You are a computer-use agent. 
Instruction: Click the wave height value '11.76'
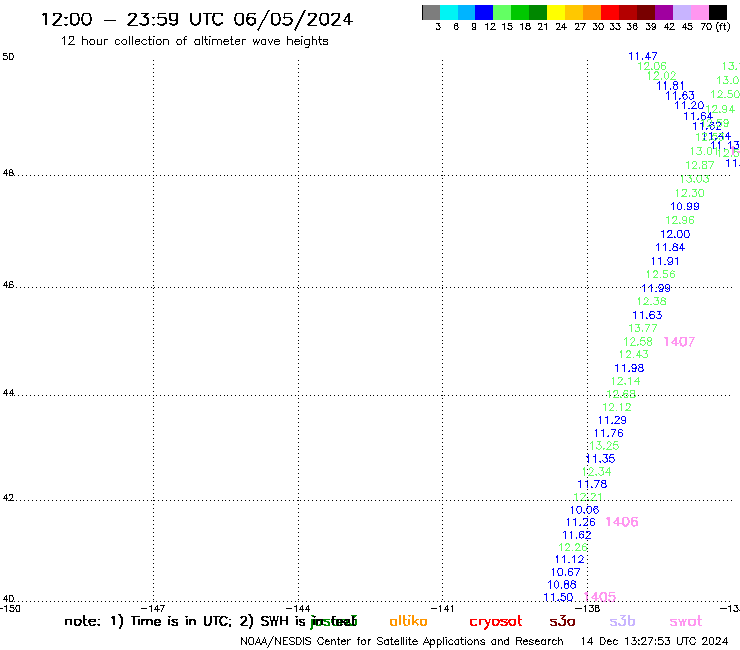coord(608,433)
